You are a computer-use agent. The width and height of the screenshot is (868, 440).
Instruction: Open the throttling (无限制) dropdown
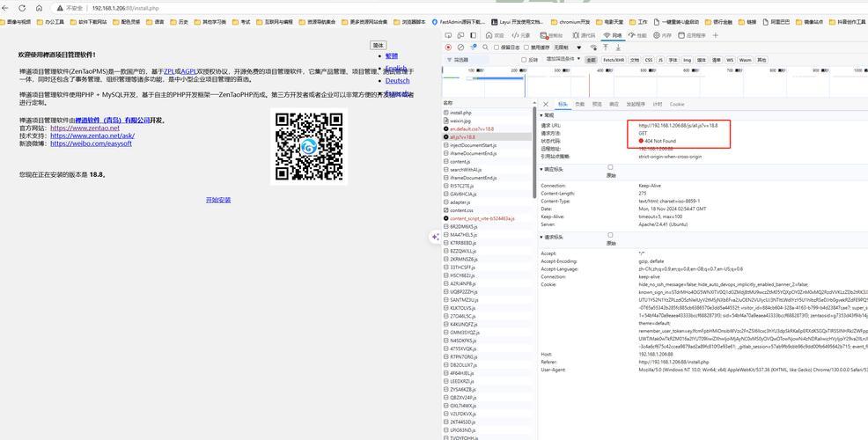click(568, 48)
